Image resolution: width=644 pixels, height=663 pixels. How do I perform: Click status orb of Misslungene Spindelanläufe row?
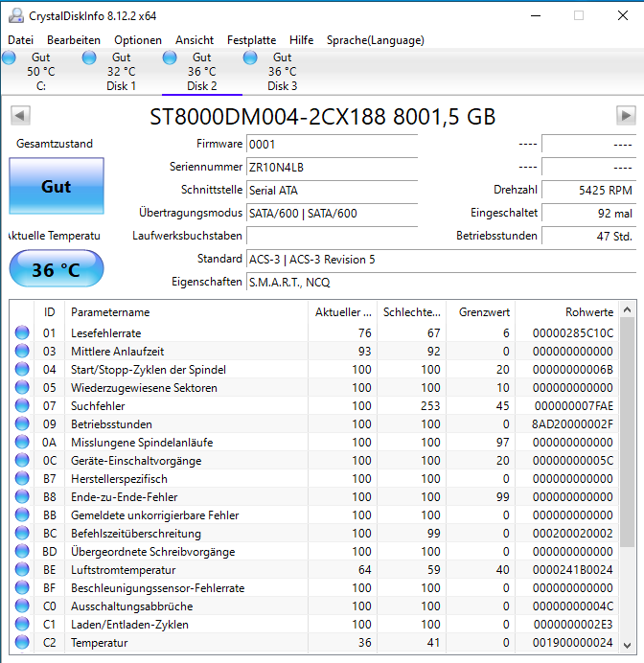(x=22, y=442)
